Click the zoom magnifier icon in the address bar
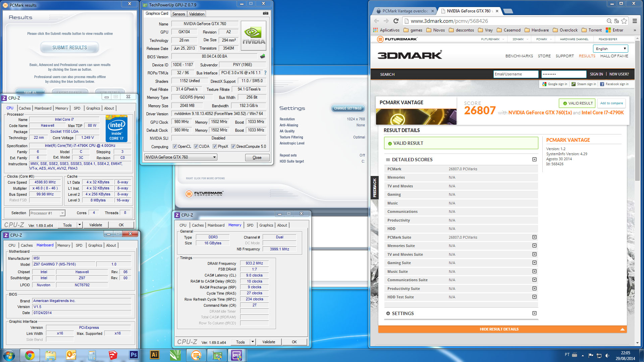Viewport: 644px width, 362px height. [x=609, y=21]
